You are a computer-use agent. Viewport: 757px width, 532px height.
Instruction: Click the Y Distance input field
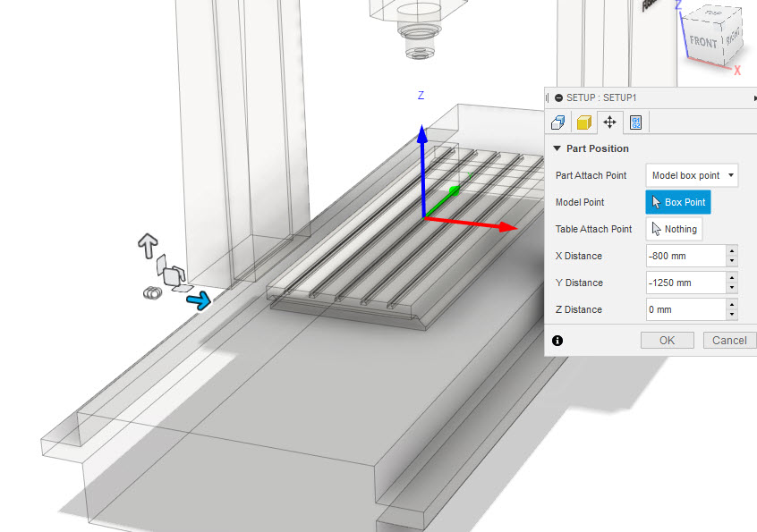pyautogui.click(x=685, y=283)
